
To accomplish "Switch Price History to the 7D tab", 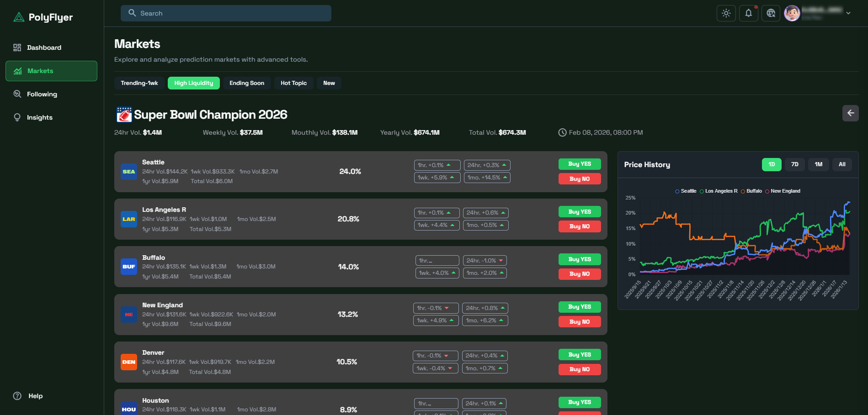I will click(794, 164).
